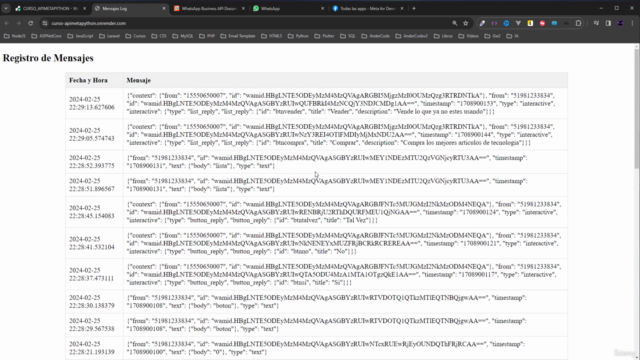Select the Mensajes Log tab

130,8
